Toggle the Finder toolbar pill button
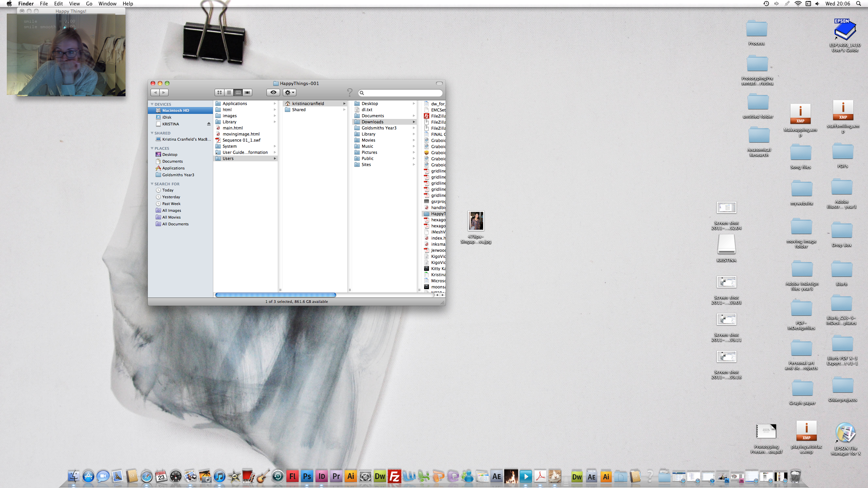Viewport: 868px width, 488px height. point(439,83)
